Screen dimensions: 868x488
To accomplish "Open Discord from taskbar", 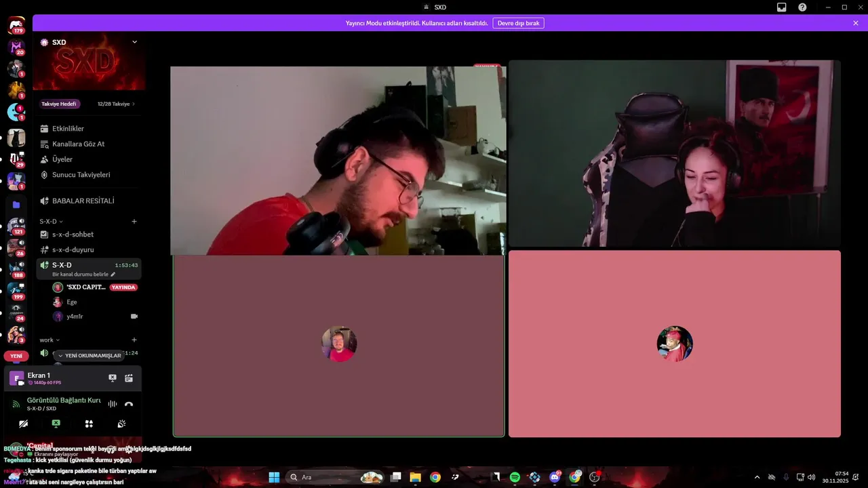I will pos(555,477).
